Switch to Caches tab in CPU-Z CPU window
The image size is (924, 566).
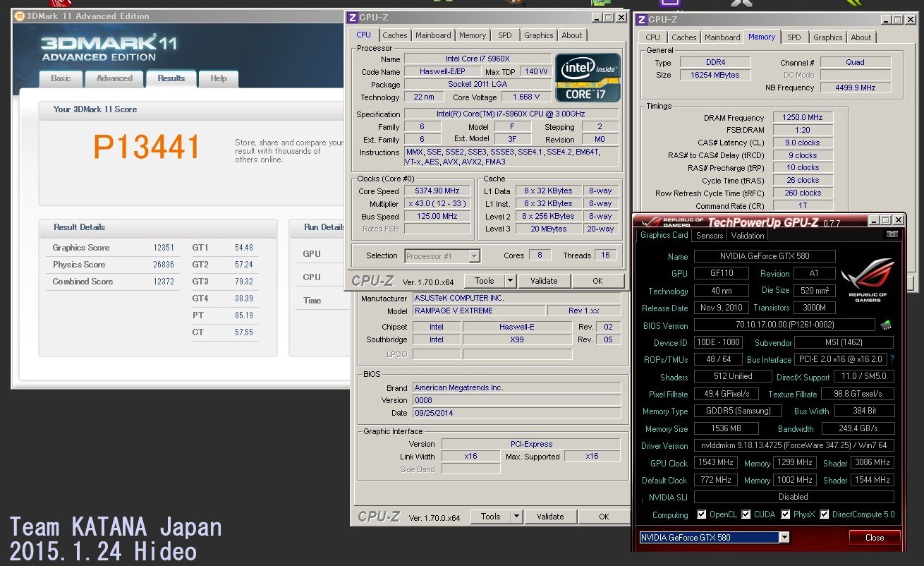tap(395, 35)
